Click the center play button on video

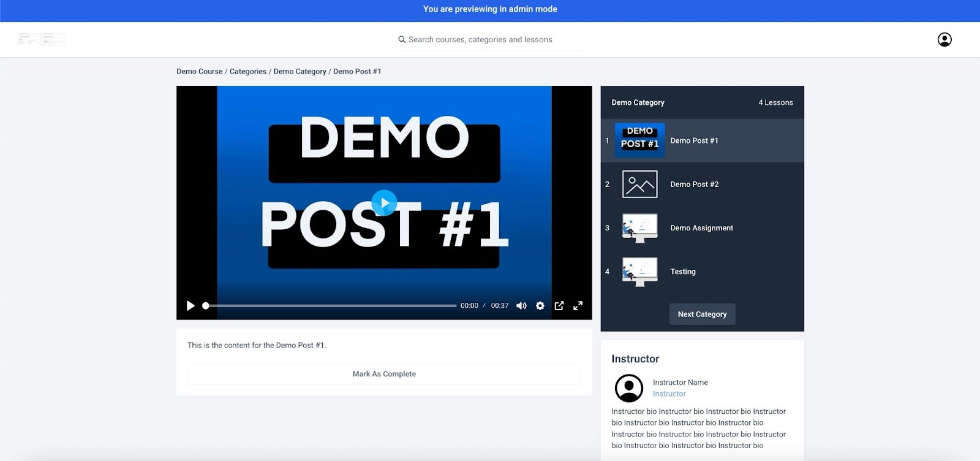[384, 203]
